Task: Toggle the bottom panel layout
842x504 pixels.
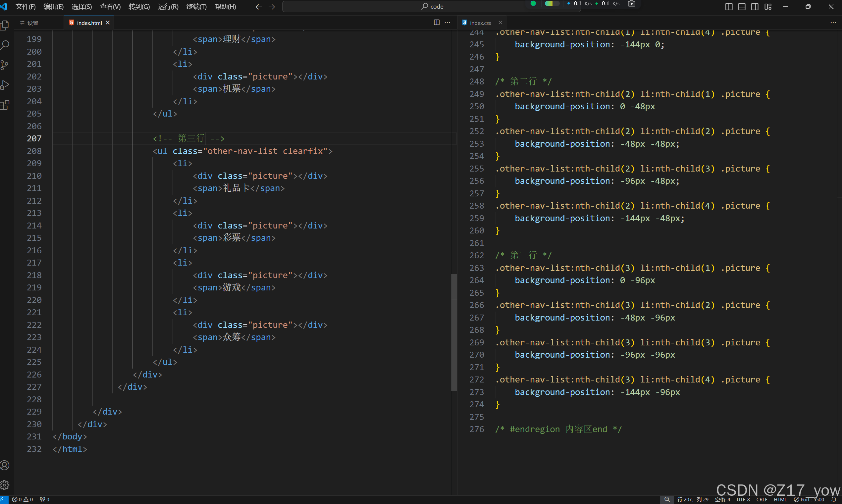Action: click(742, 6)
